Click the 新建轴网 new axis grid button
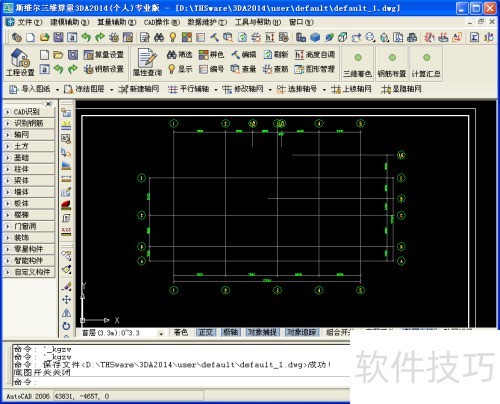Image resolution: width=500 pixels, height=404 pixels. [x=139, y=89]
